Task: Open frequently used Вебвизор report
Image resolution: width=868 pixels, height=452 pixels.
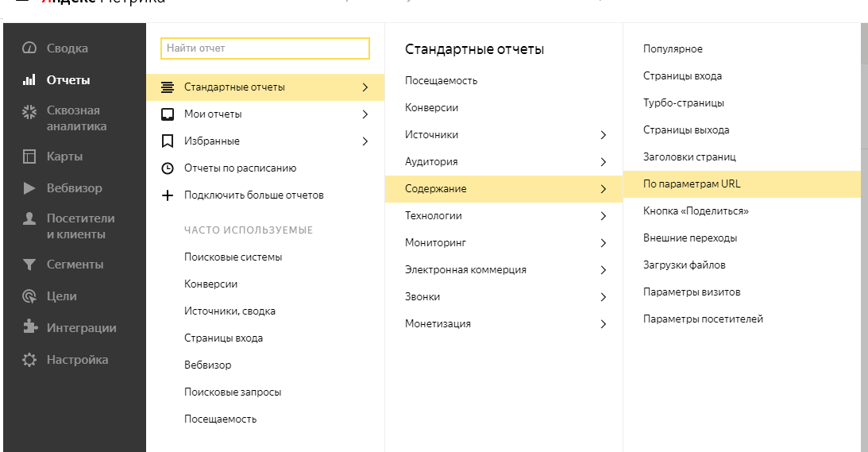Action: coord(207,365)
